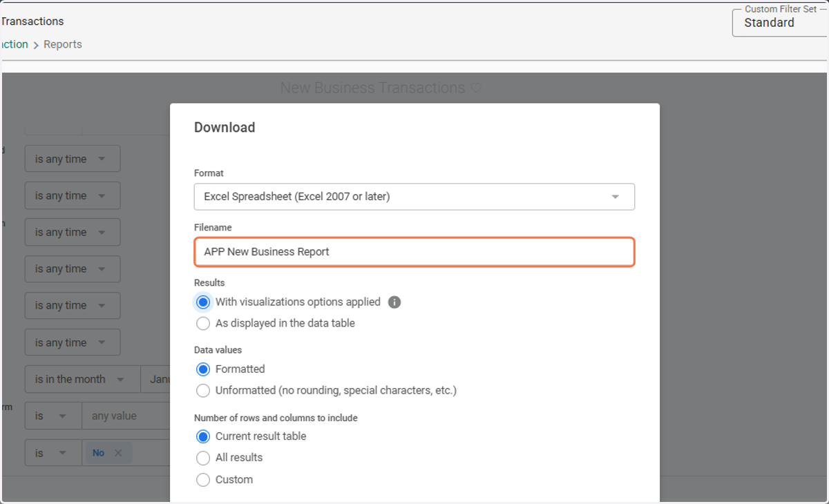Image resolution: width=829 pixels, height=504 pixels.
Task: Select As displayed in the data table
Action: (x=203, y=323)
